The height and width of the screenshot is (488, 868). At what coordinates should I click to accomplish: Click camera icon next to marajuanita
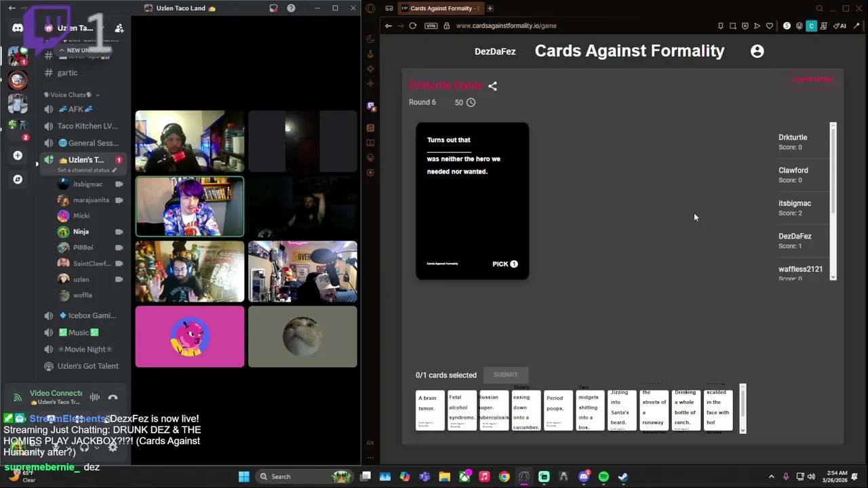click(119, 200)
